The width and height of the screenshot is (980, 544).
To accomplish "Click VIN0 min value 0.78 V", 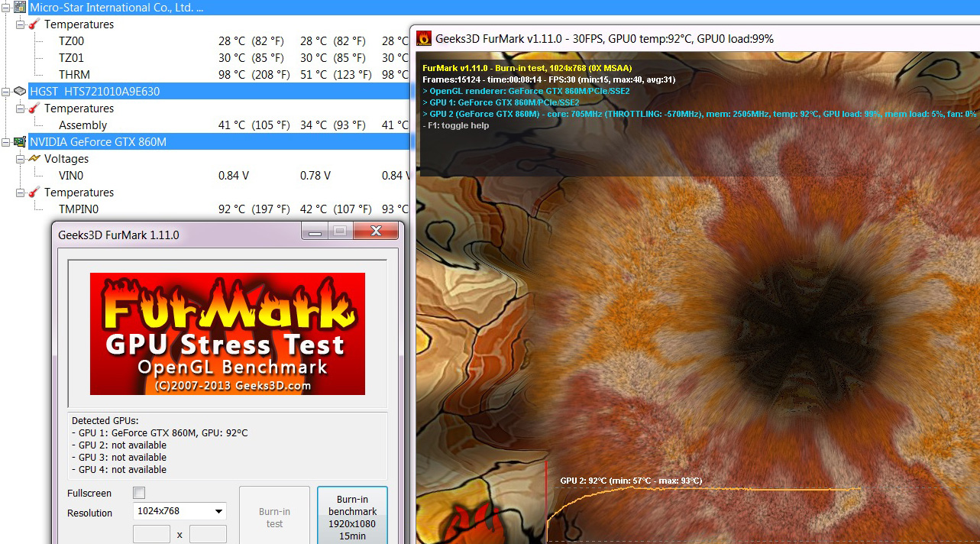I will [315, 176].
